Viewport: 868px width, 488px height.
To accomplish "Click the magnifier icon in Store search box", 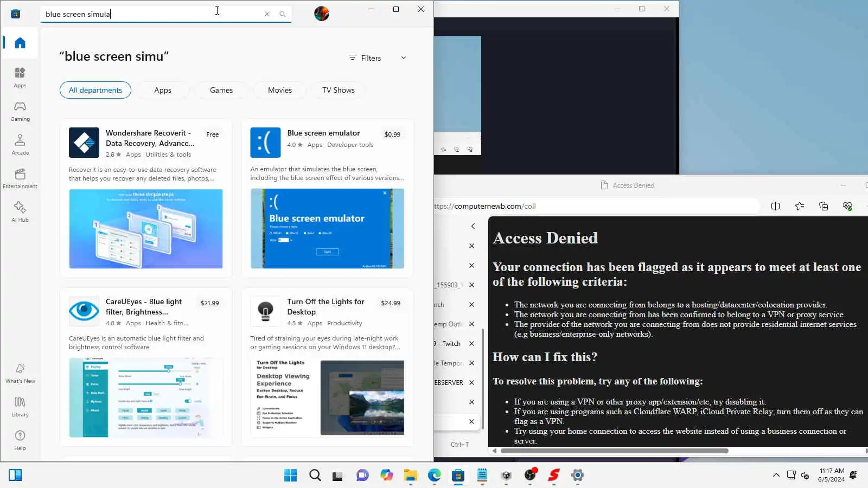I will pyautogui.click(x=282, y=14).
